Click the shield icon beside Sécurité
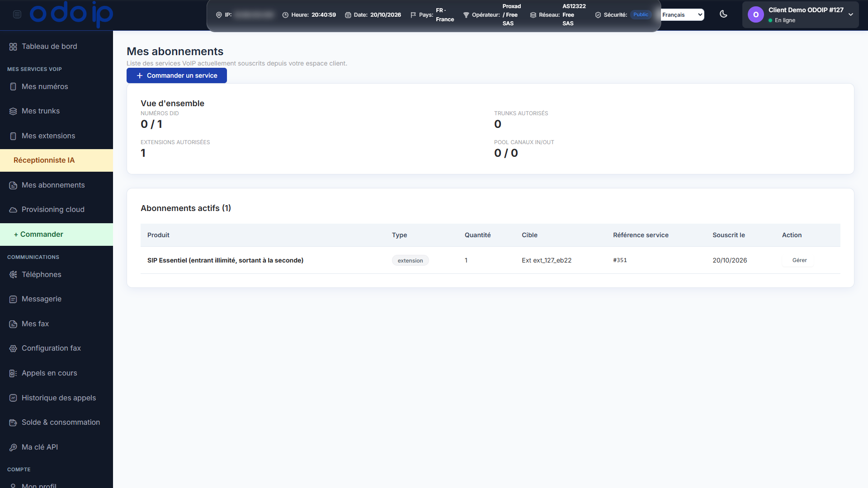The width and height of the screenshot is (868, 488). pyautogui.click(x=598, y=15)
